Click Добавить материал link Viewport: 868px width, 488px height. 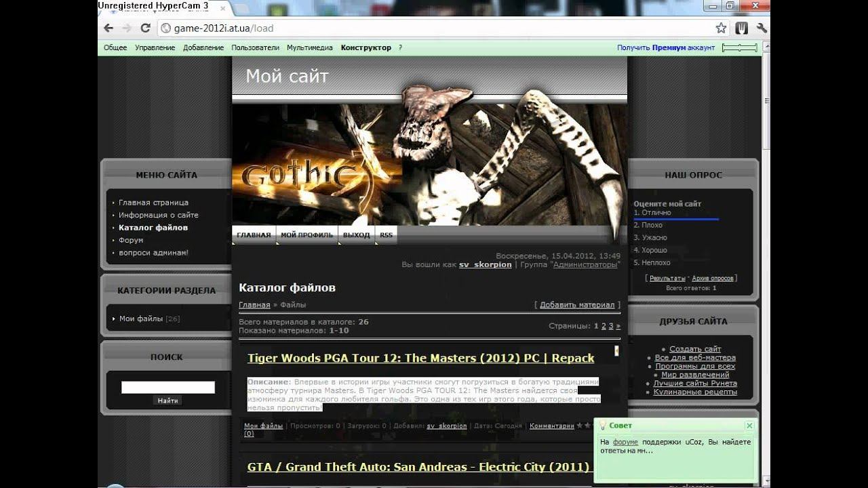tap(577, 305)
